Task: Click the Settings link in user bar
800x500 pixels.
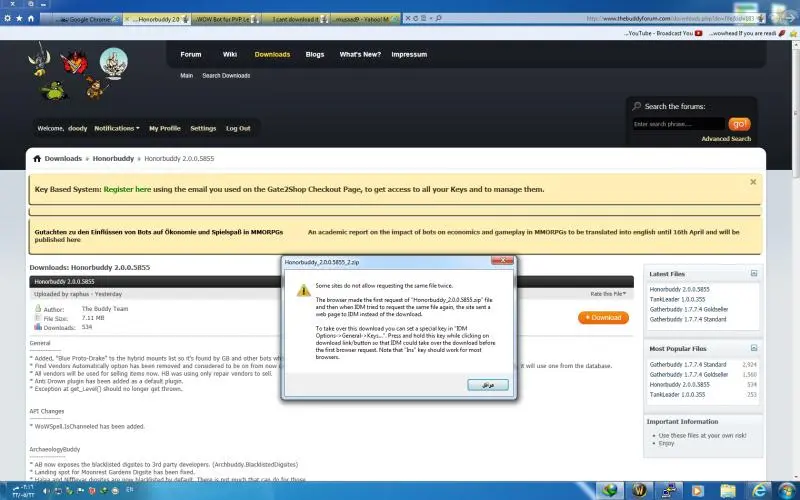Action: 203,129
